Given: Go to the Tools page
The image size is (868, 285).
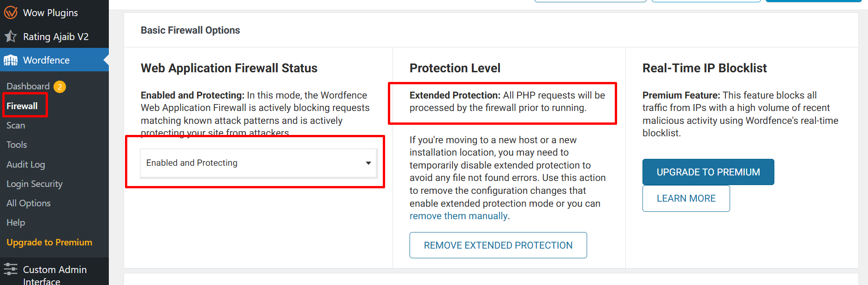Looking at the screenshot, I should pyautogui.click(x=17, y=145).
